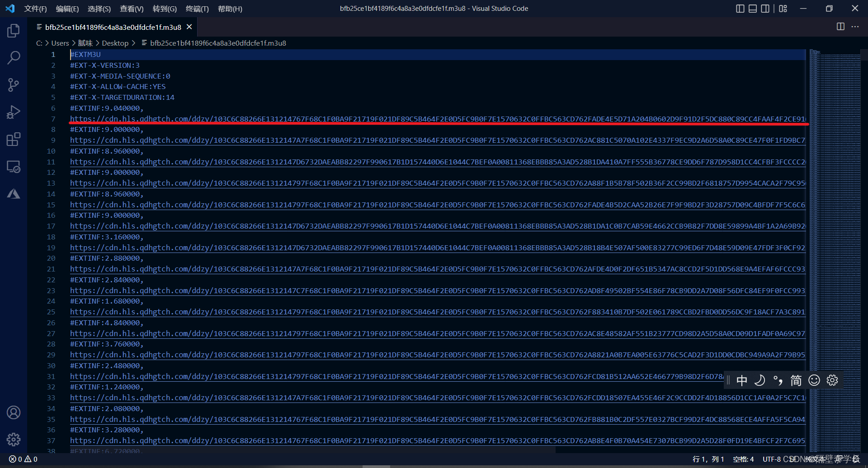This screenshot has width=868, height=468.
Task: Open the 编辑(E) menu
Action: (x=67, y=9)
